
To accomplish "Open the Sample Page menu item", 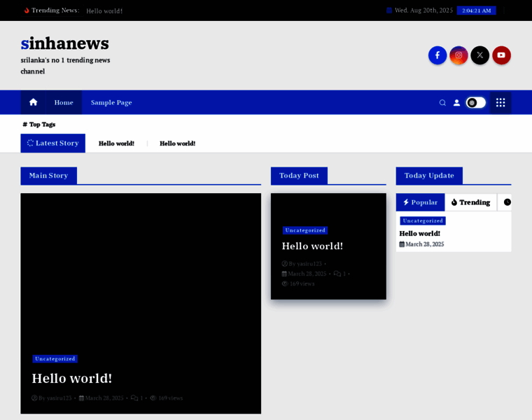I will (111, 102).
